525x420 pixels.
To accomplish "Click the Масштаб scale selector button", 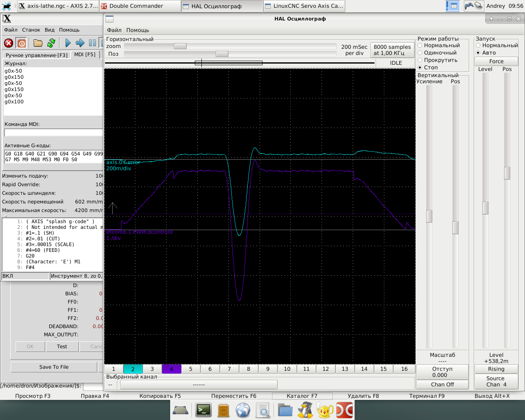I will point(442,358).
